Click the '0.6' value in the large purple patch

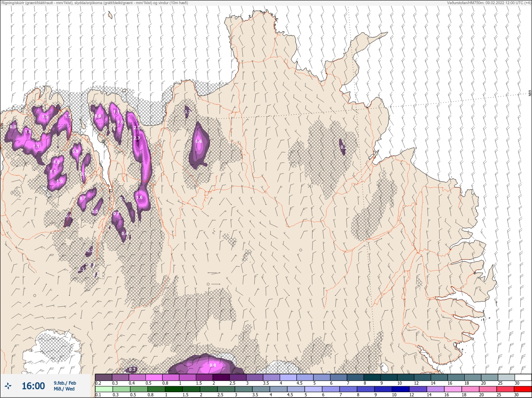coord(199,142)
